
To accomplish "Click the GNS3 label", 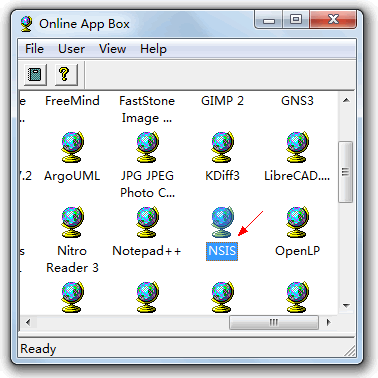I will tap(297, 101).
